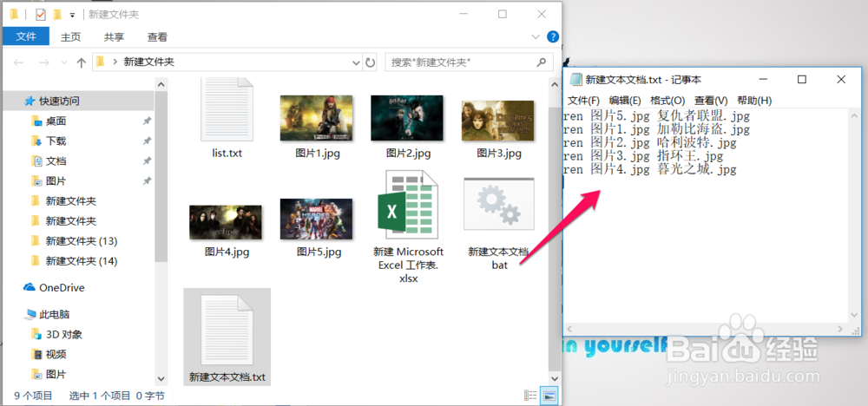Select 图片3.jpg thumbnail
Viewport: 868px width, 406px height.
pos(497,121)
